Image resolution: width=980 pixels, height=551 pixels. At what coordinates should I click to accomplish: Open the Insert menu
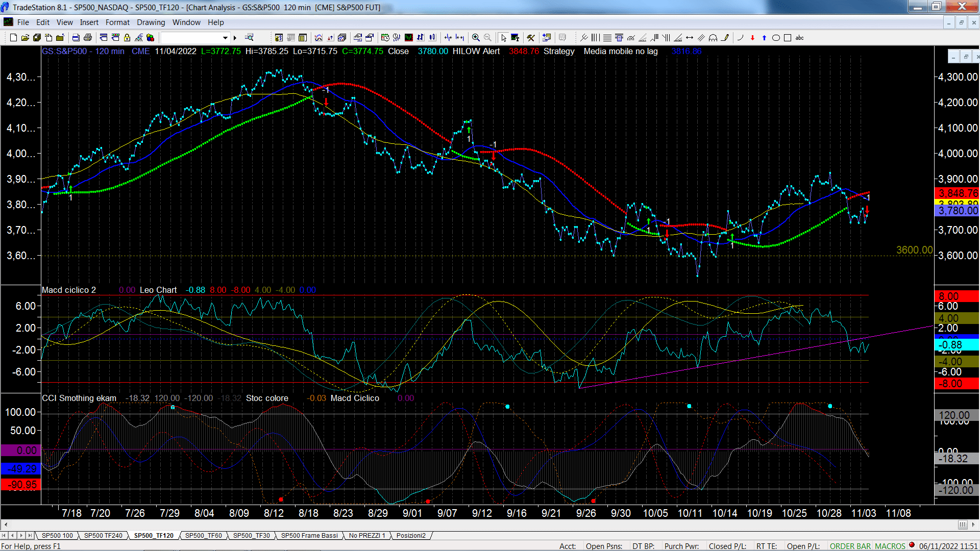coord(89,22)
